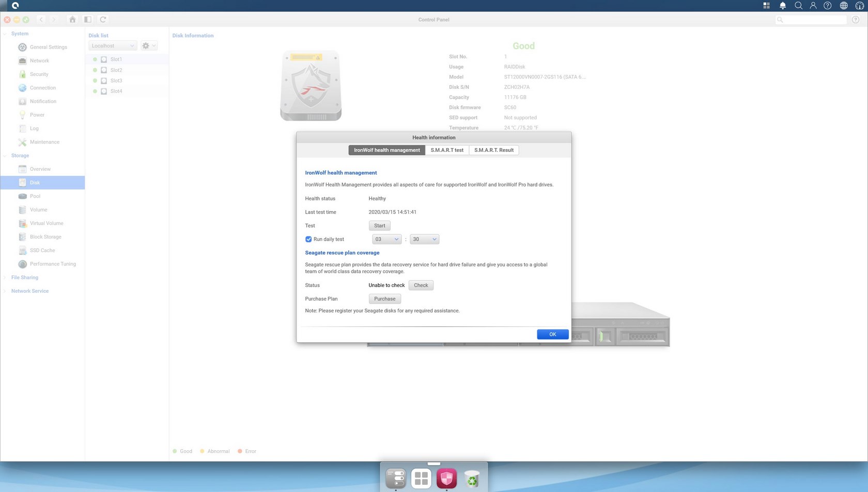Select the Disk item in sidebar
Viewport: 868px width, 492px height.
pos(42,183)
